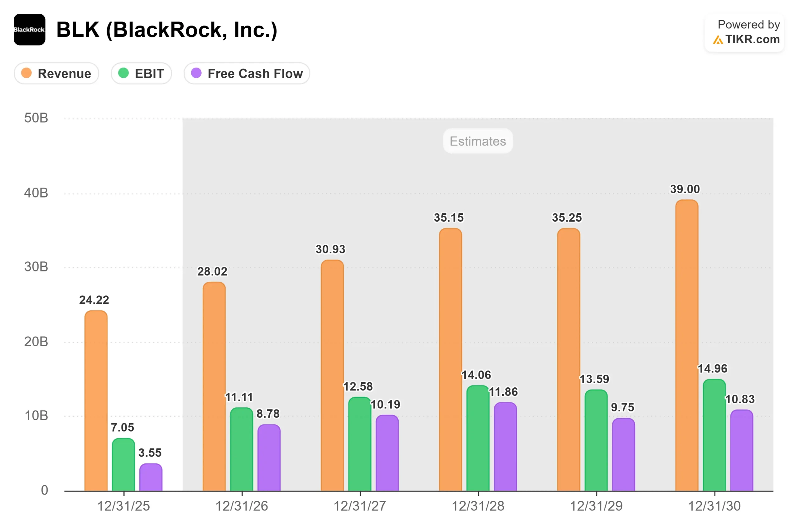
Task: Select the 12/31/27 axis date label
Action: 360,506
